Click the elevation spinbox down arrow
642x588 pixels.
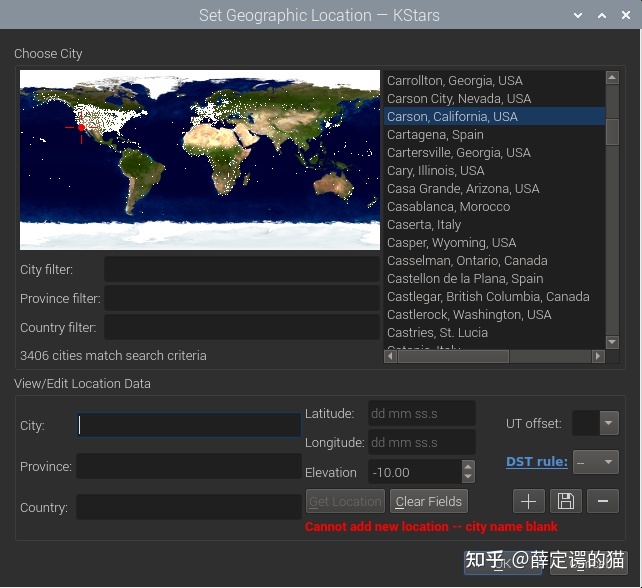tap(468, 478)
